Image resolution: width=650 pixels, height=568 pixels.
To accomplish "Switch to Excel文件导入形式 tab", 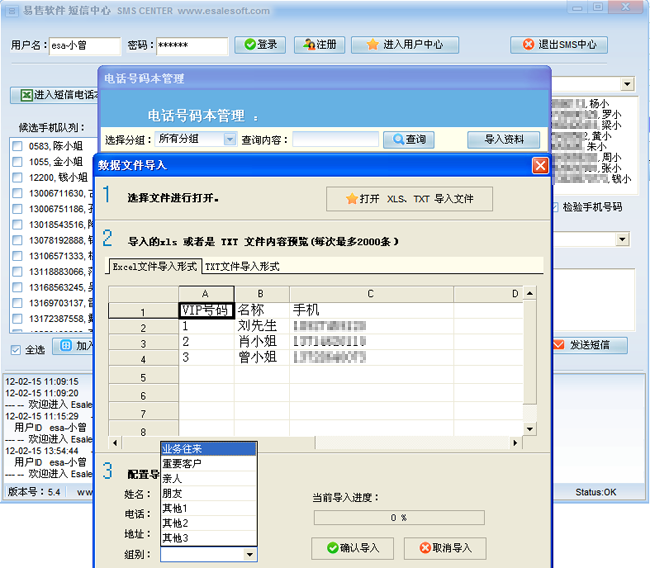I will point(155,267).
